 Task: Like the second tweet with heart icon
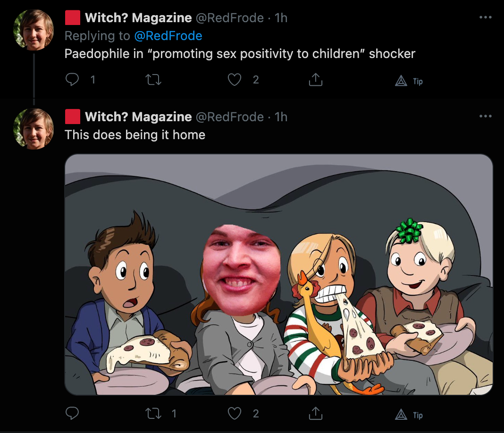[x=235, y=414]
